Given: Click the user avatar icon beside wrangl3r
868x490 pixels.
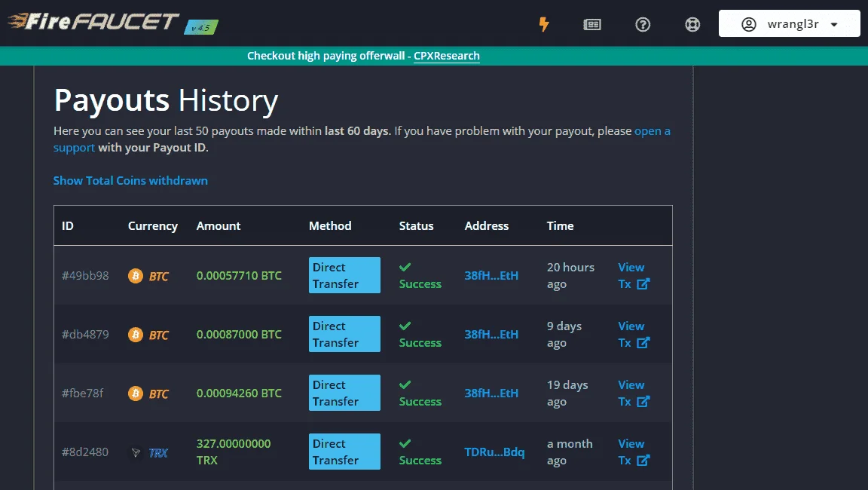Looking at the screenshot, I should 748,24.
